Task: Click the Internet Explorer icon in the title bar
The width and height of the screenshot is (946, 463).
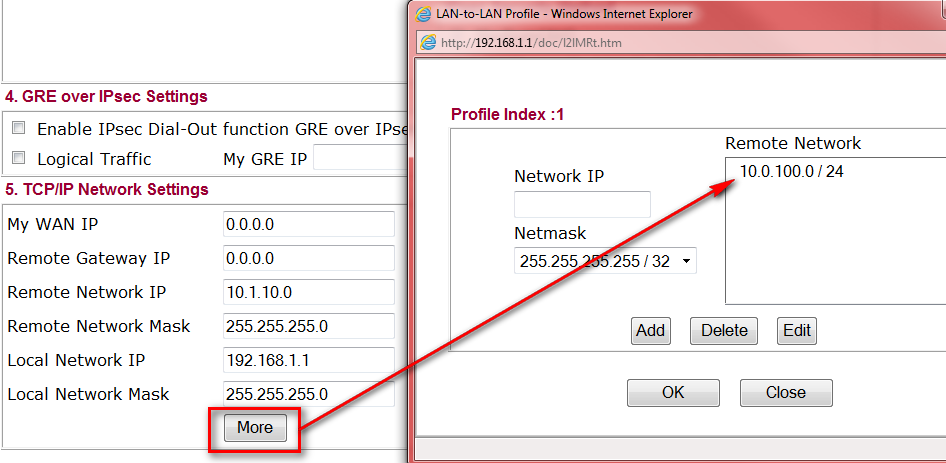Action: click(x=423, y=14)
